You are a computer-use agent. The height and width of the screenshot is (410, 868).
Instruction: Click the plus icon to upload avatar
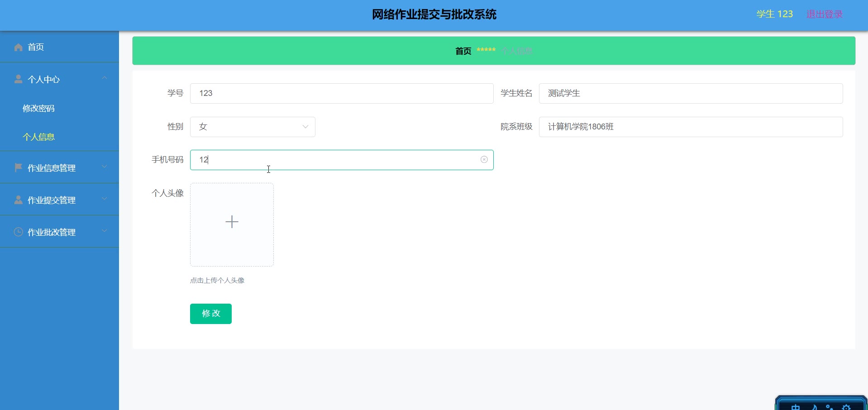[232, 222]
